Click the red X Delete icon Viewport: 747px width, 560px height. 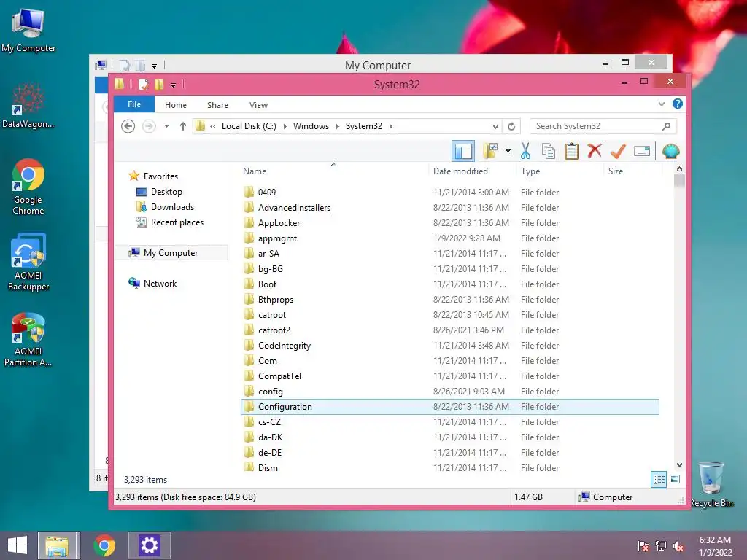[595, 151]
